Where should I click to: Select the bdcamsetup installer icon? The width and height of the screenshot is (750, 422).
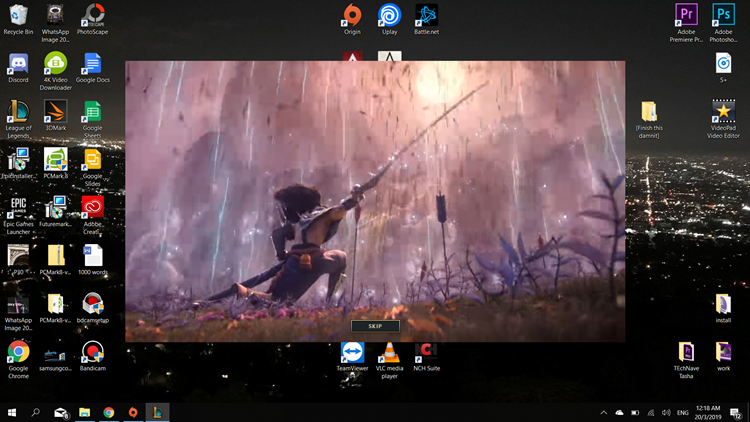92,308
